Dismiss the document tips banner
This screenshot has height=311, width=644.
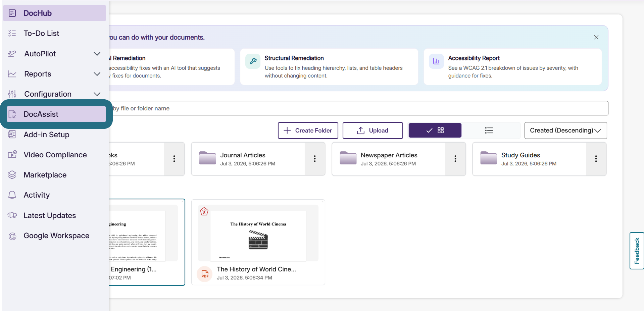tap(596, 37)
